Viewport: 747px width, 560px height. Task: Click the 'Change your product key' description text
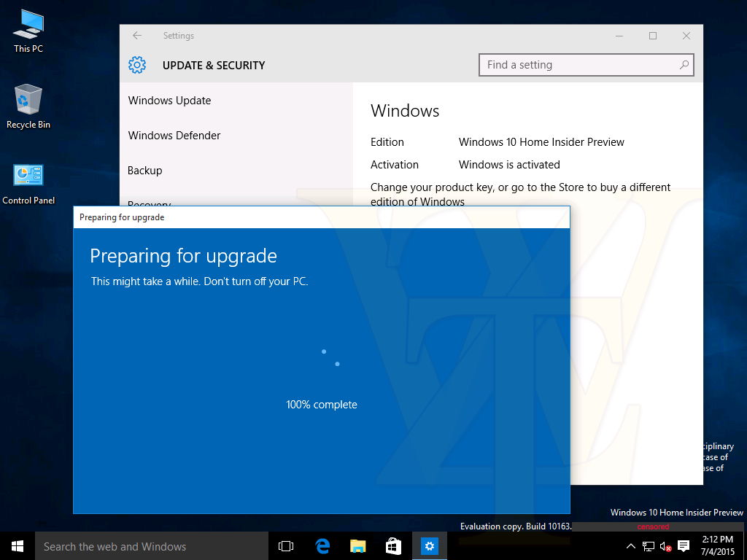point(520,194)
